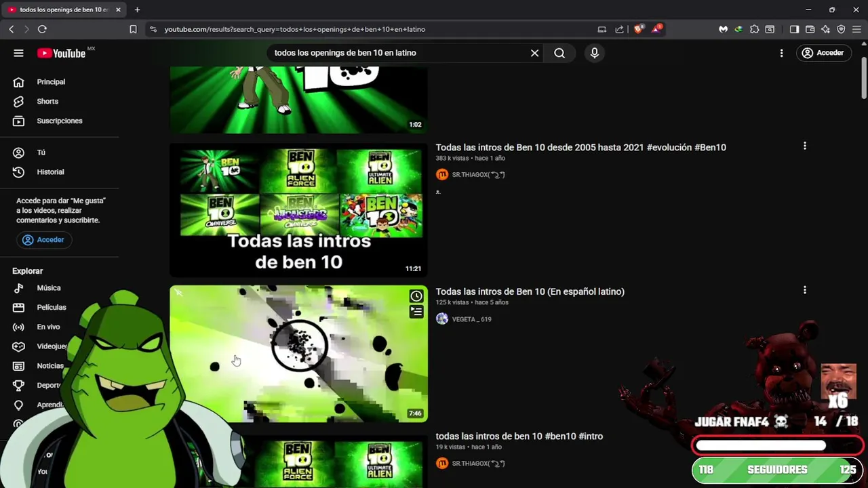Screen dimensions: 868x488
Task: Click the magnifier search button
Action: (559, 53)
